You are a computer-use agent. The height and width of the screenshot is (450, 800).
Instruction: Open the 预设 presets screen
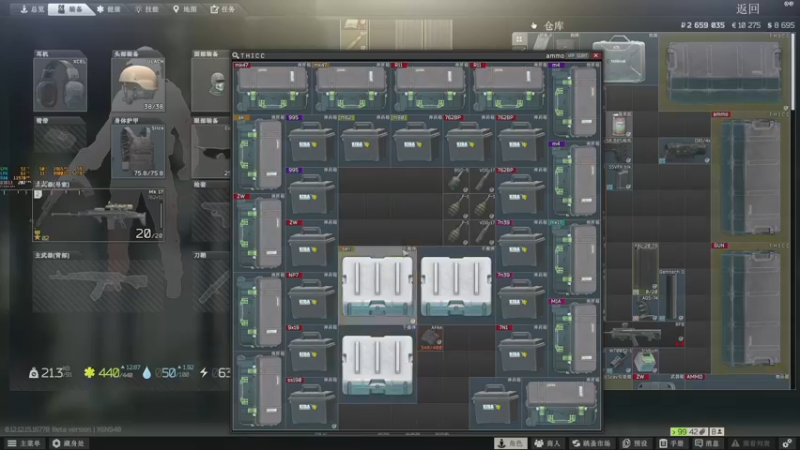pos(635,443)
